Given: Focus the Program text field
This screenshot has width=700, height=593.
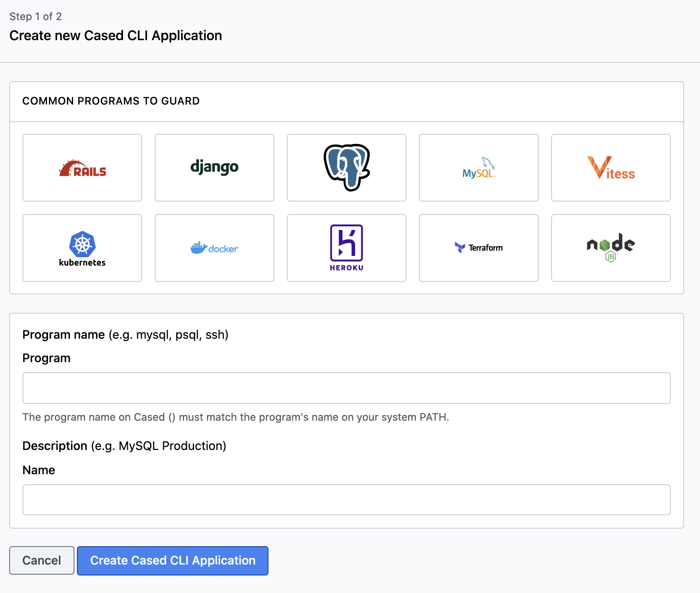Looking at the screenshot, I should 347,388.
